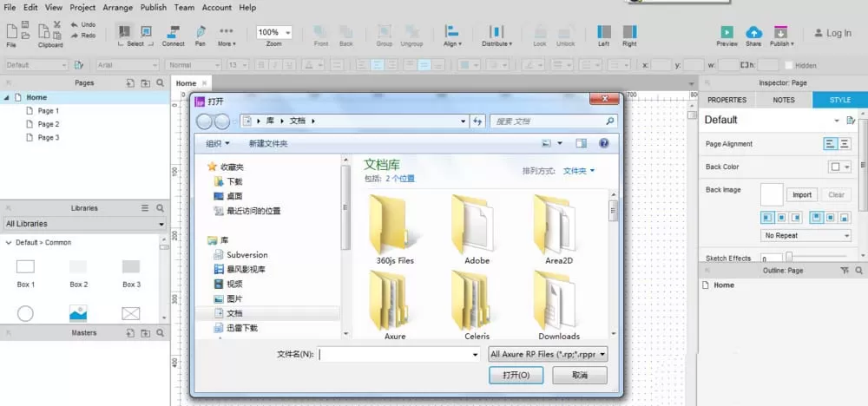Click the 搜索 文档 search field

point(553,121)
